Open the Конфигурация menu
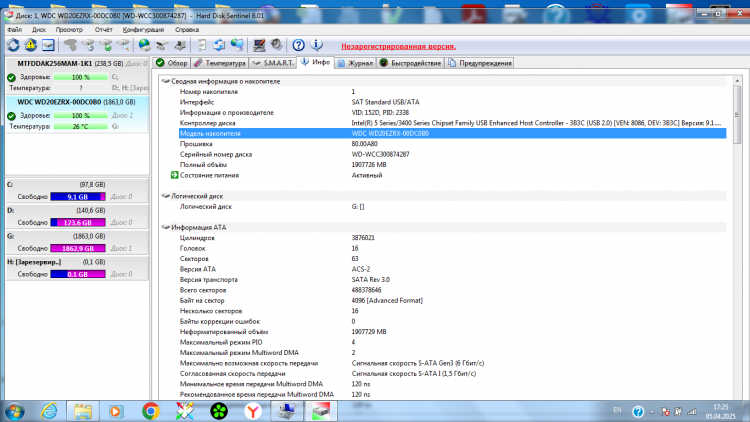Image resolution: width=750 pixels, height=422 pixels. (x=143, y=30)
